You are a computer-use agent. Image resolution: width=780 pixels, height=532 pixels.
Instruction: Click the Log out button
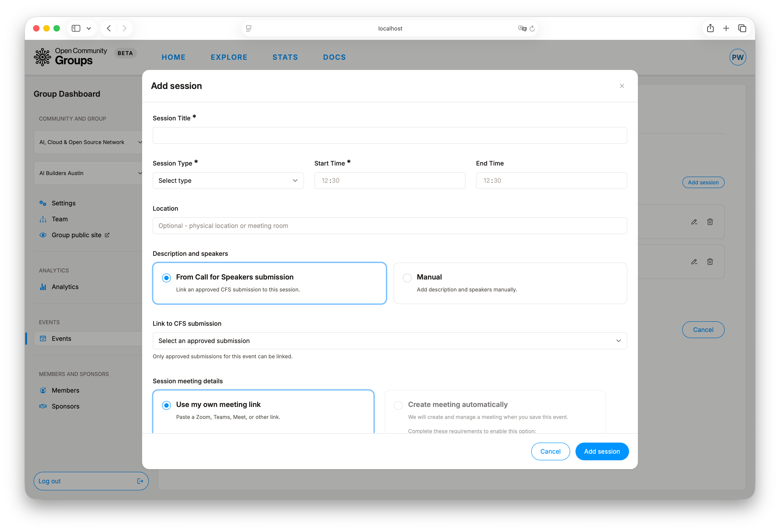[91, 481]
